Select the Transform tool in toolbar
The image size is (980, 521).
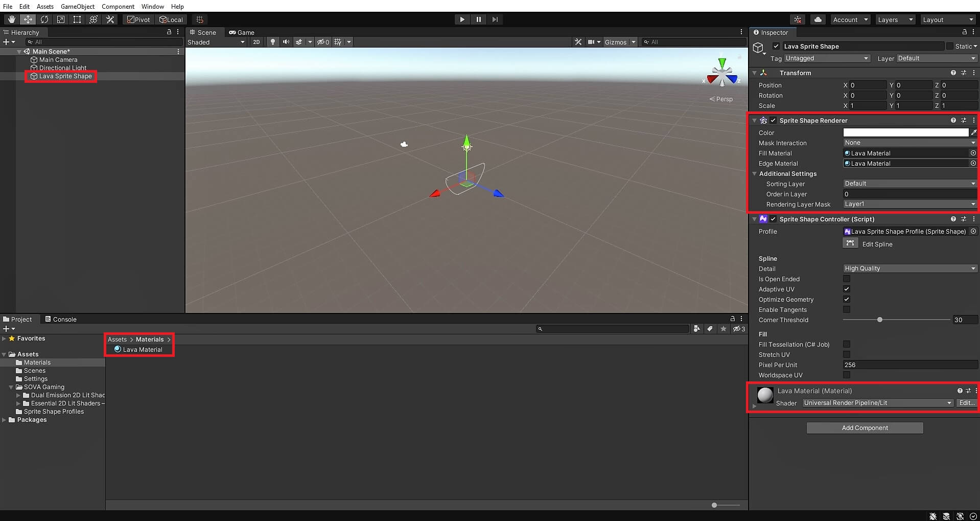(x=94, y=19)
